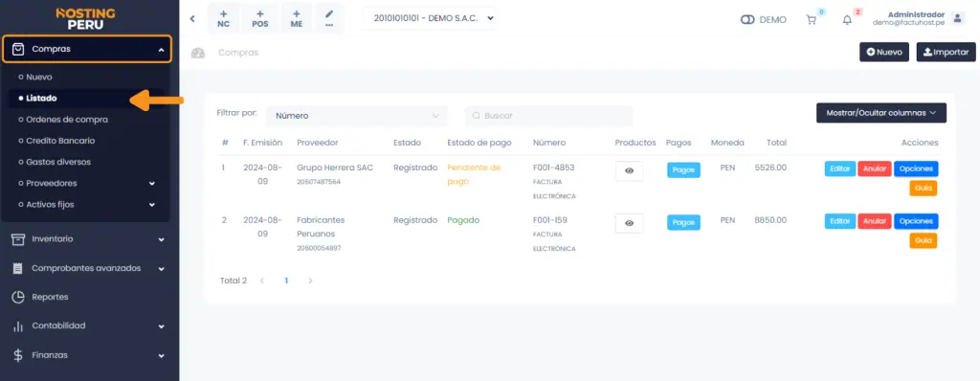Expand the Contabilidad menu
Viewport: 980px width, 381px height.
tap(161, 326)
